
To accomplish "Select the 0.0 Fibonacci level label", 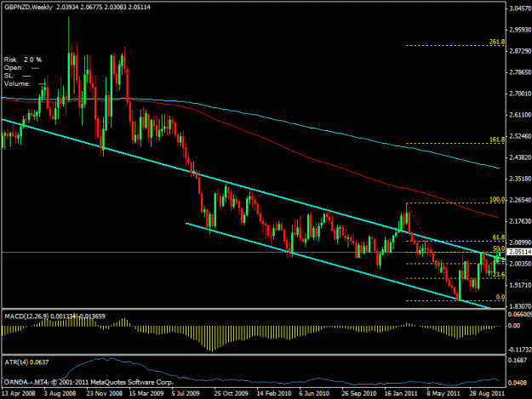I will 501,297.
